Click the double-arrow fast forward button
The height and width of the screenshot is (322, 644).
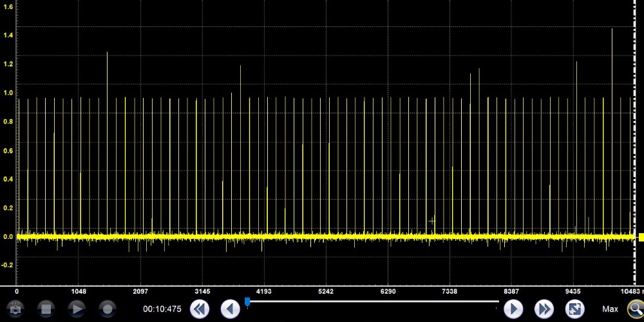coord(544,309)
